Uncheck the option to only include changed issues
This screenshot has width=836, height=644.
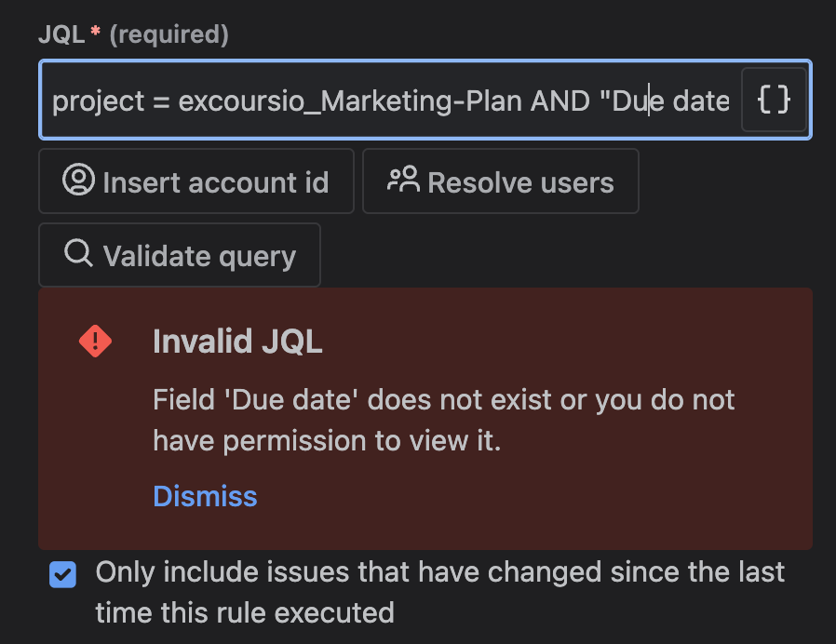click(62, 575)
